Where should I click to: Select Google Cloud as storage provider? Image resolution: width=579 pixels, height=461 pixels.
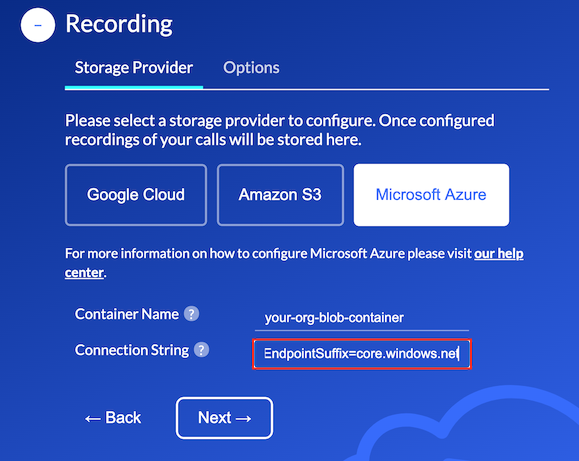pyautogui.click(x=136, y=195)
